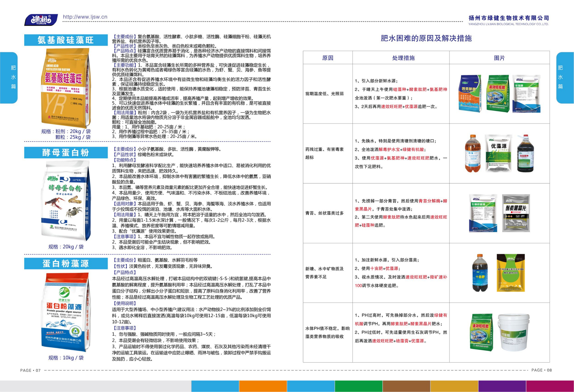This screenshot has height=392, width=574.
Task: Select the 原因 column header
Action: coord(328,58)
